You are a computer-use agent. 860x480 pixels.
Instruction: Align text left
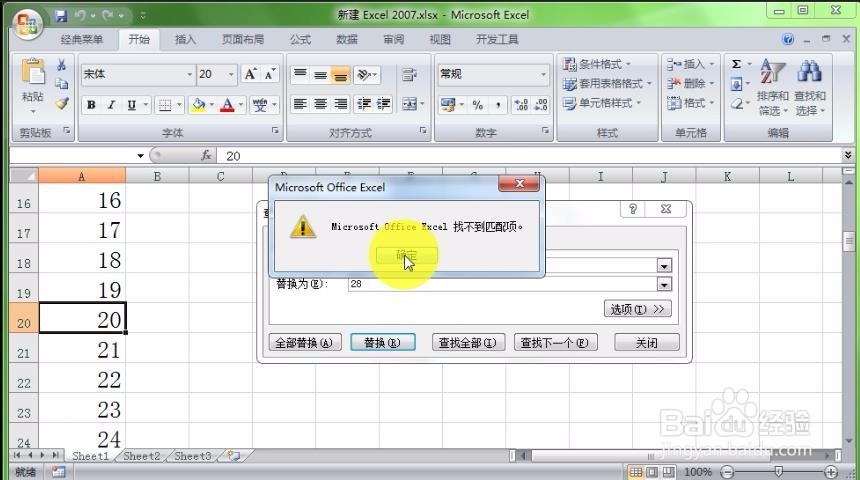click(x=300, y=104)
